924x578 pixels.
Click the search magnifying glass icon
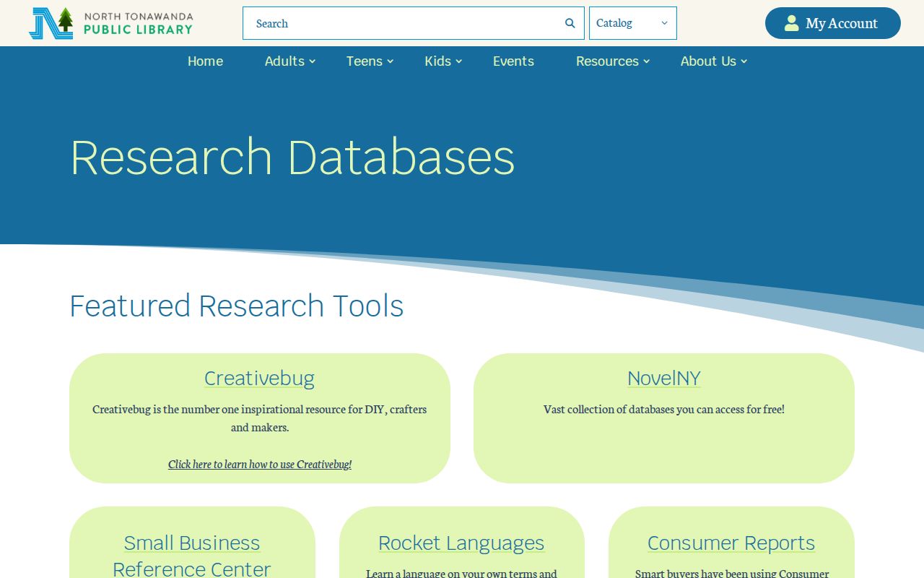570,23
